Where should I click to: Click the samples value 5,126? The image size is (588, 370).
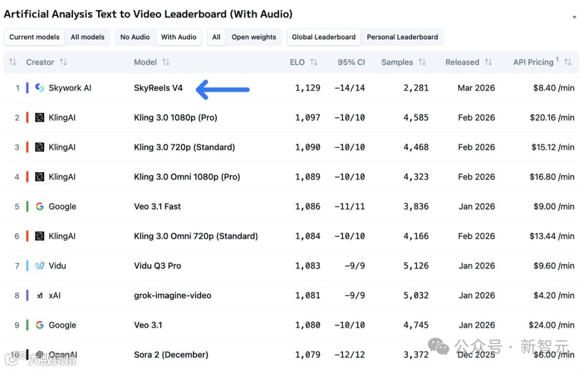[416, 266]
